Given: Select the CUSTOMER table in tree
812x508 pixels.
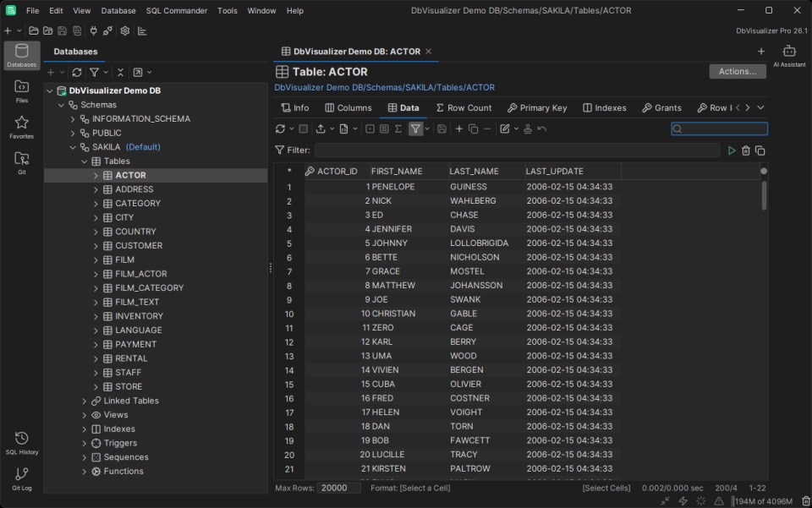Looking at the screenshot, I should [138, 246].
